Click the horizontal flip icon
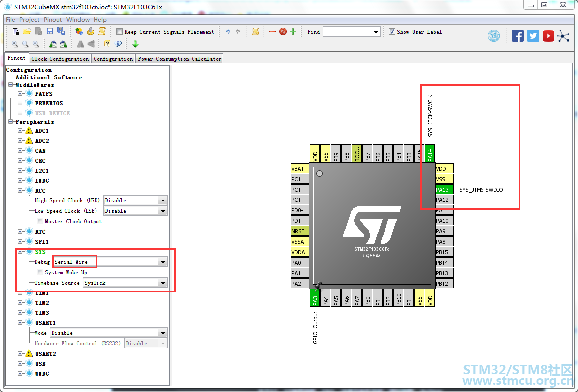 [x=81, y=44]
